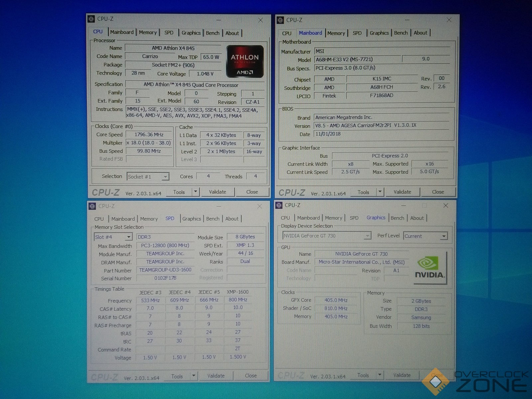The height and width of the screenshot is (399, 532).
Task: Open Bench tab in the CPU window
Action: click(212, 33)
